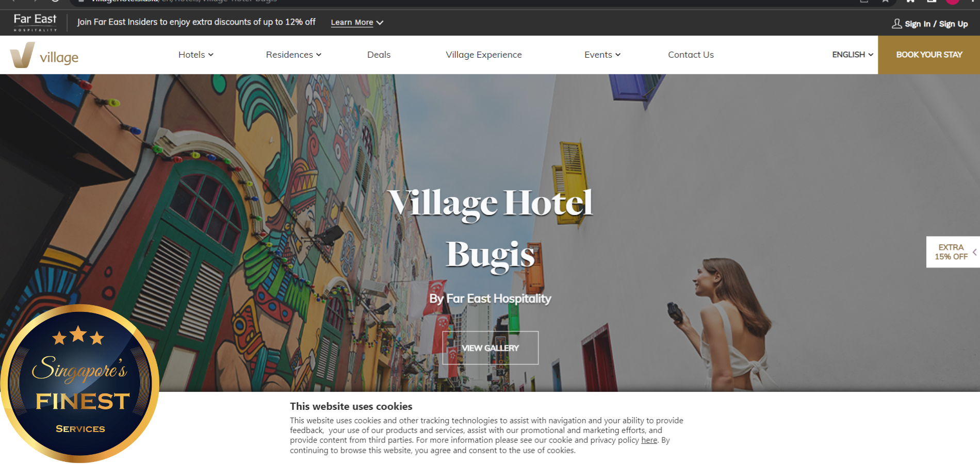Select Contact Us in the navigation
The image size is (980, 464).
pos(691,55)
